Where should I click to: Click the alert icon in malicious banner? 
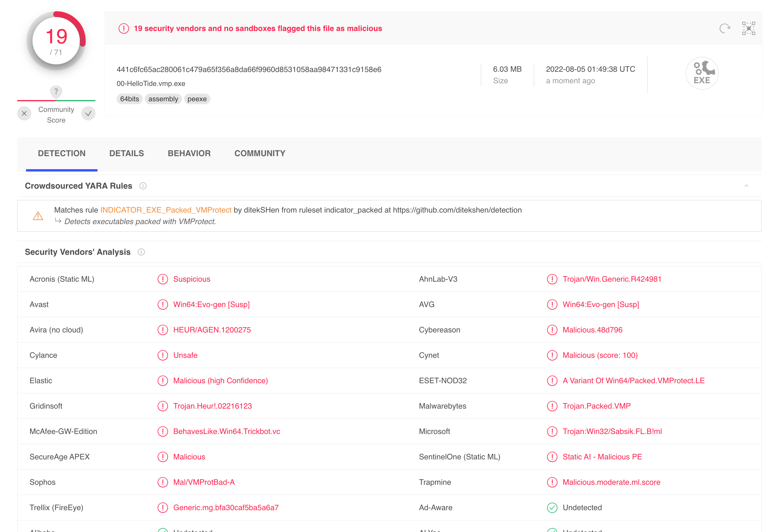124,29
